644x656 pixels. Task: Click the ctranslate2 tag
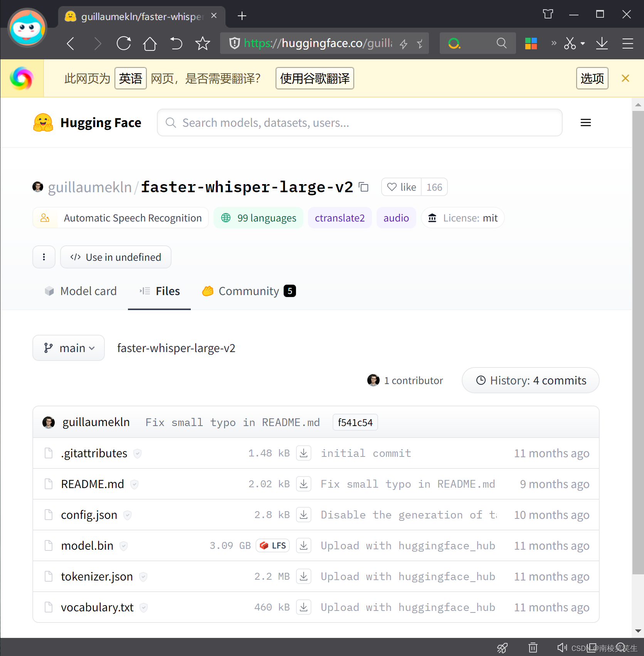tap(340, 218)
